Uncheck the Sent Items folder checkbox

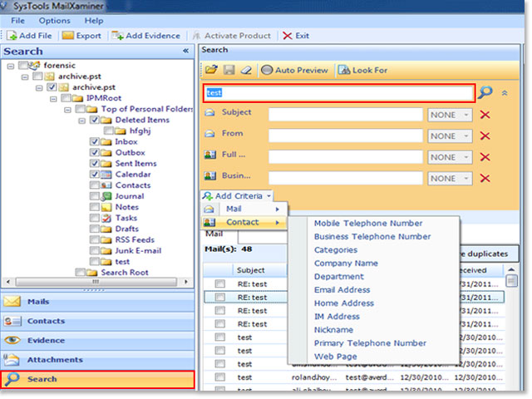[x=95, y=163]
